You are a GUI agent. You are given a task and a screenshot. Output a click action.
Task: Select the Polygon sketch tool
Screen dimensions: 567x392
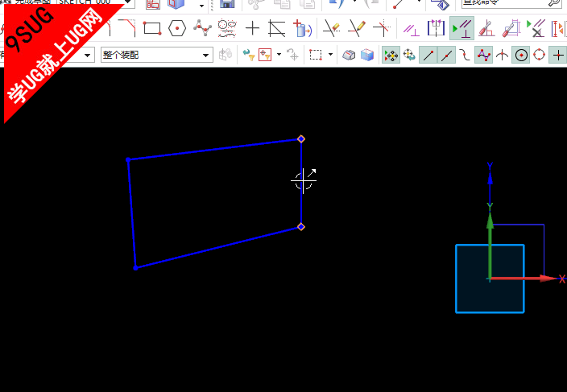click(x=177, y=28)
